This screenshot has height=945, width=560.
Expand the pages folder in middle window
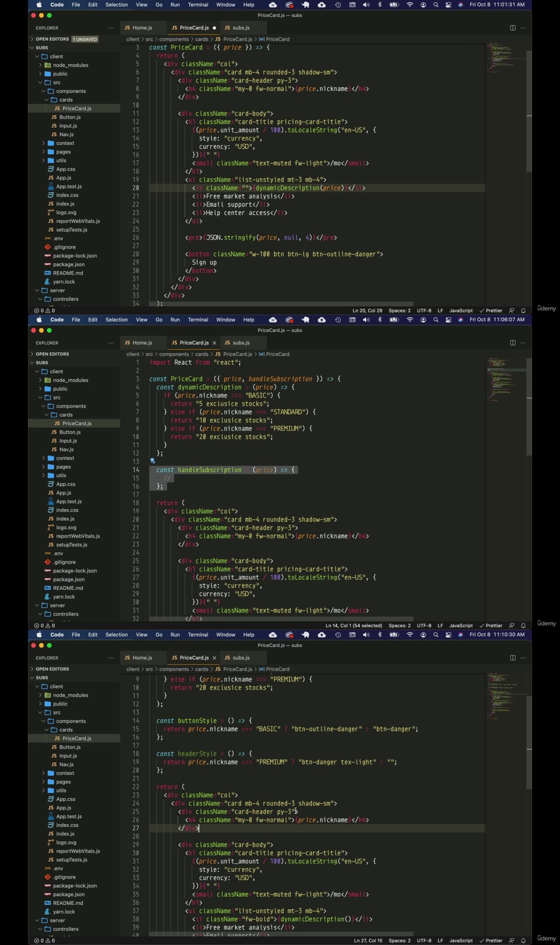tap(63, 467)
